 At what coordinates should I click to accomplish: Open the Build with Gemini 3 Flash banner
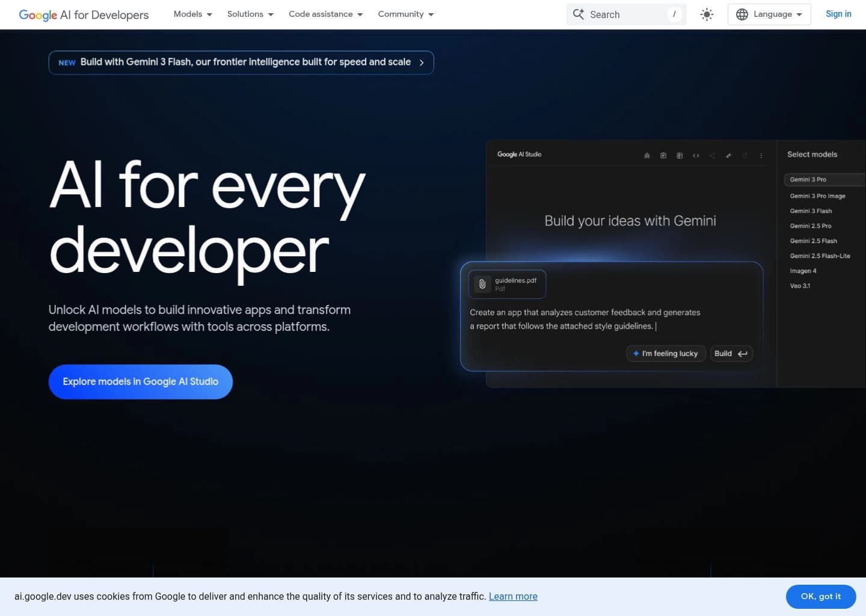[241, 63]
